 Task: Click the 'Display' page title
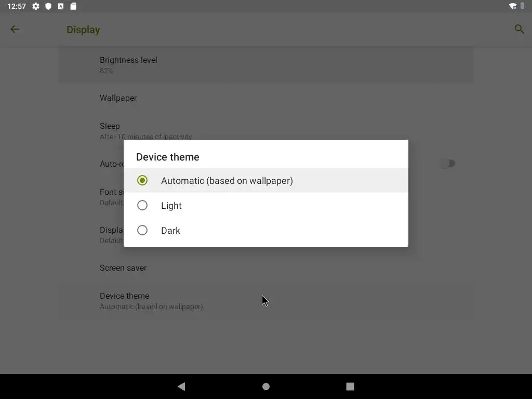click(83, 30)
